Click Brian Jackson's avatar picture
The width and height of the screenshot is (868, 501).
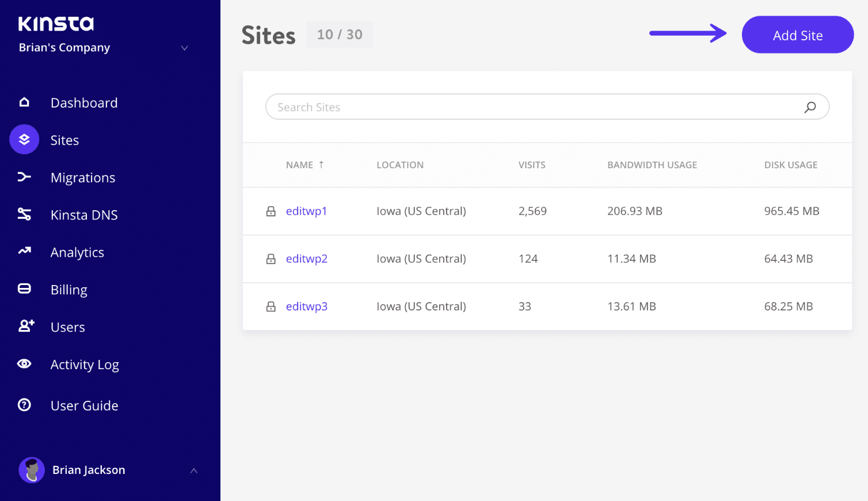point(32,470)
